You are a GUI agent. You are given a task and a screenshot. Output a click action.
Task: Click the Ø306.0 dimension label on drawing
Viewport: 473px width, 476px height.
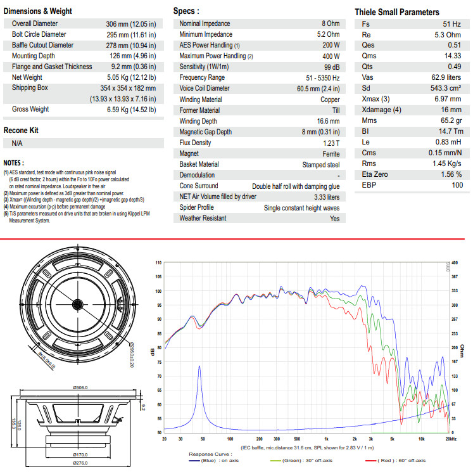(x=80, y=388)
